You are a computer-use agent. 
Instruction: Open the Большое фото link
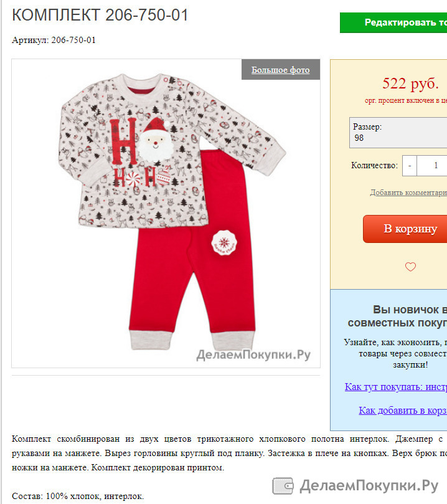coord(280,70)
